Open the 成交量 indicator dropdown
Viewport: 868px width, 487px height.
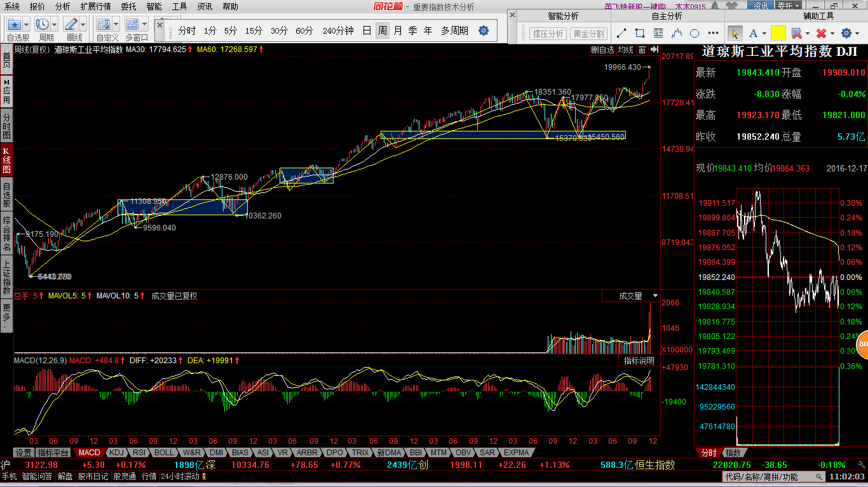(x=655, y=296)
